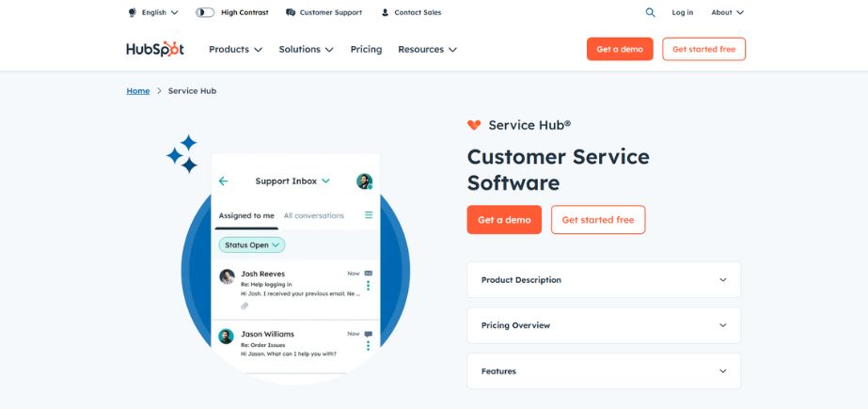Screen dimensions: 868x409
Task: Toggle the High Contrast switch
Action: point(205,12)
